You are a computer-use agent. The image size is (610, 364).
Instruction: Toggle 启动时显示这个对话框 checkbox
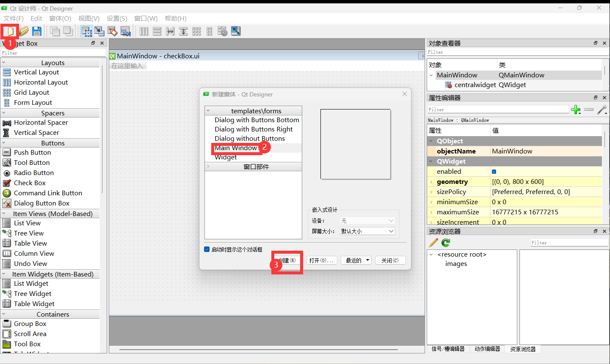click(x=207, y=249)
